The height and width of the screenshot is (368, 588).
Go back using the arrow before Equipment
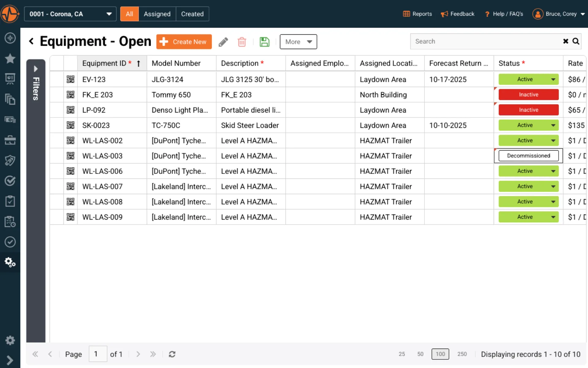tap(31, 41)
